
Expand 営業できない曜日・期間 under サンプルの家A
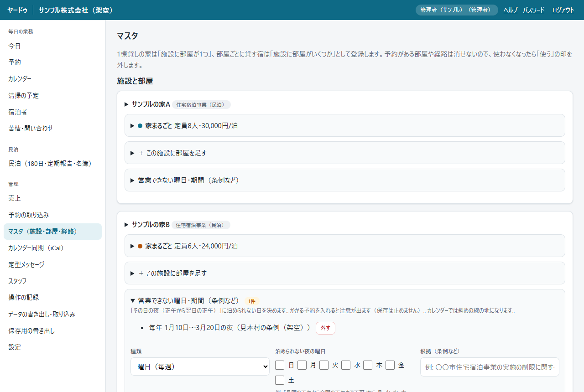[344, 180]
